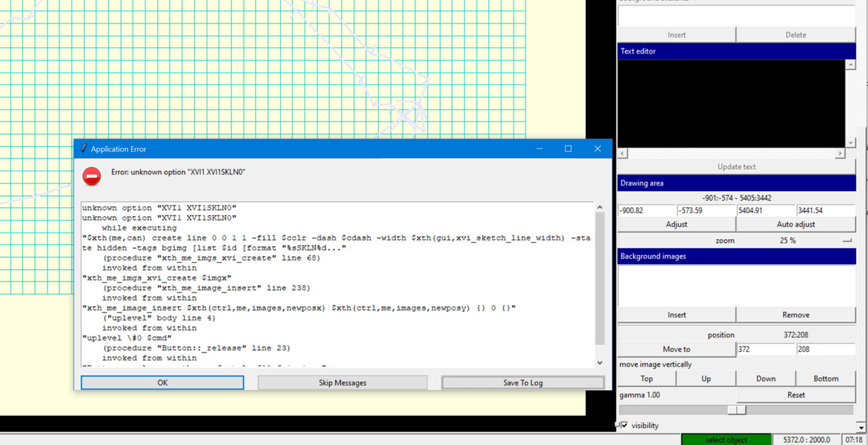Viewport: 868px width, 445px height.
Task: Click the error log vertical scrollbar thumb
Action: [600, 278]
